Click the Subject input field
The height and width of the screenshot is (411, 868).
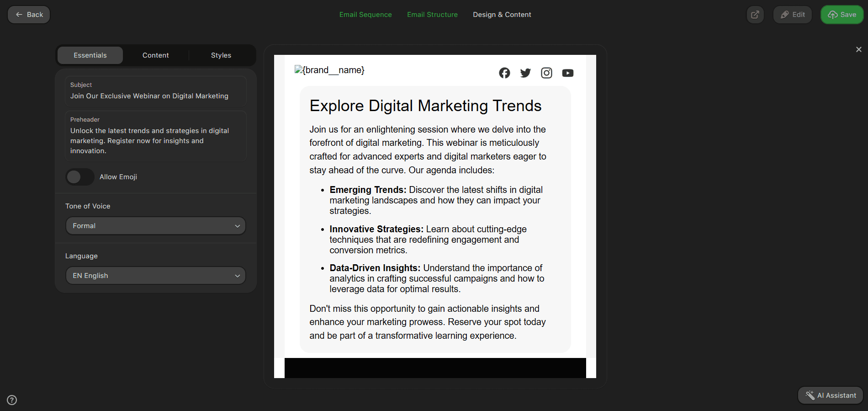(x=156, y=96)
